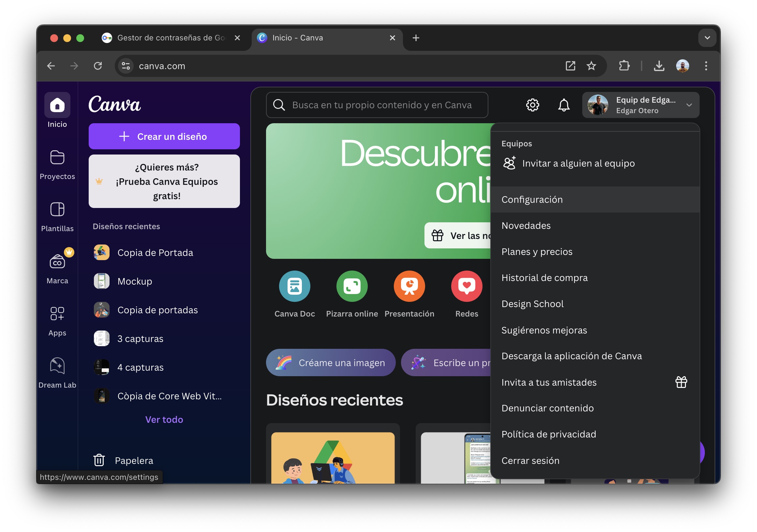Screen dimensions: 757x532
Task: Choose Sugiérenos mejoras
Action: [595, 330]
